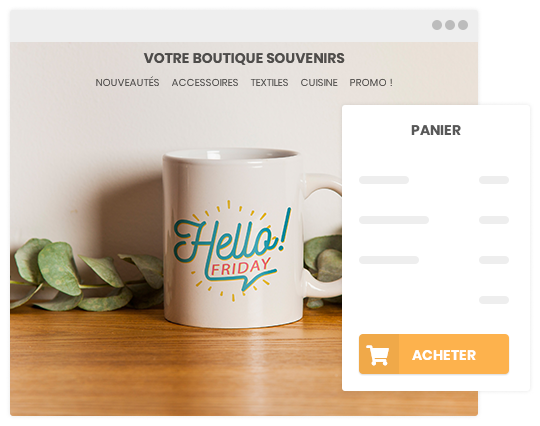Open the TEXTILES section
540x426 pixels.
pos(269,83)
